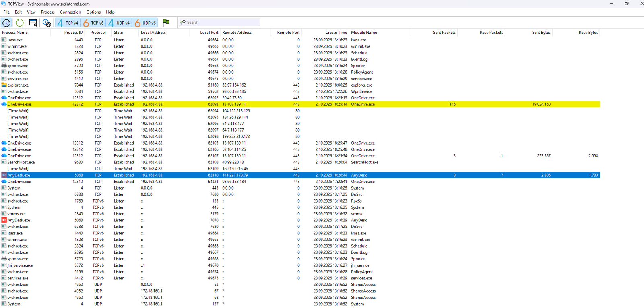The width and height of the screenshot is (644, 308).
Task: Toggle UDP v6 endpoints filter
Action: (145, 23)
